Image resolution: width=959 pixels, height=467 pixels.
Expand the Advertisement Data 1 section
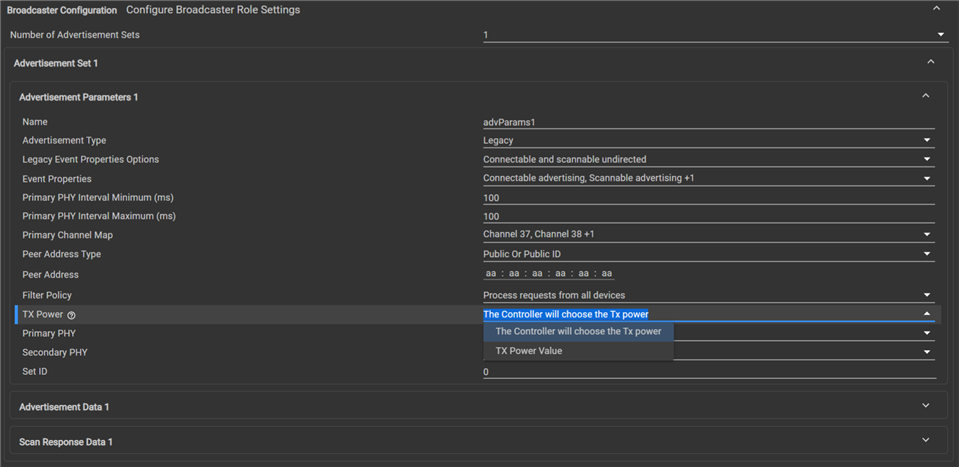[926, 405]
